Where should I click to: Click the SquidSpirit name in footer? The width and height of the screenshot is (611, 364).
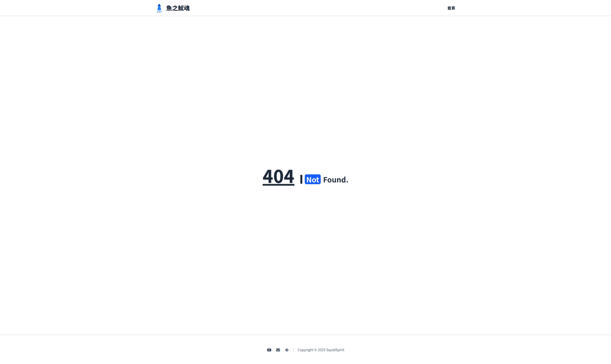[x=335, y=350]
